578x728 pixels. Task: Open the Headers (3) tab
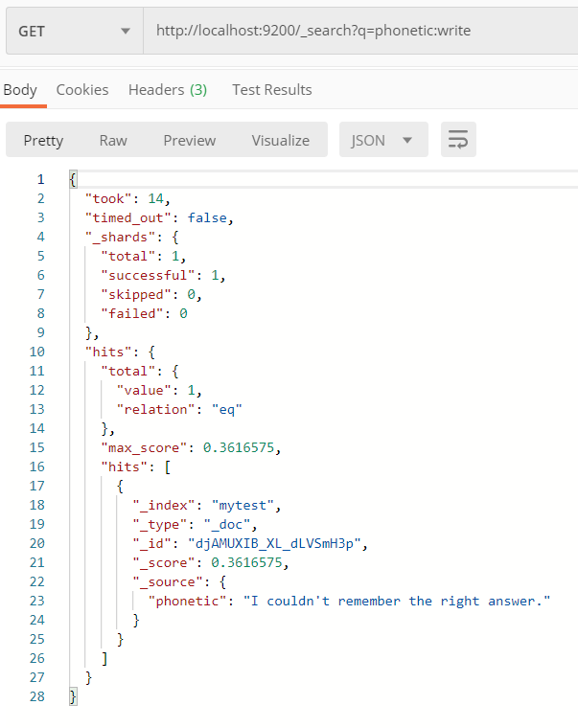pyautogui.click(x=168, y=90)
